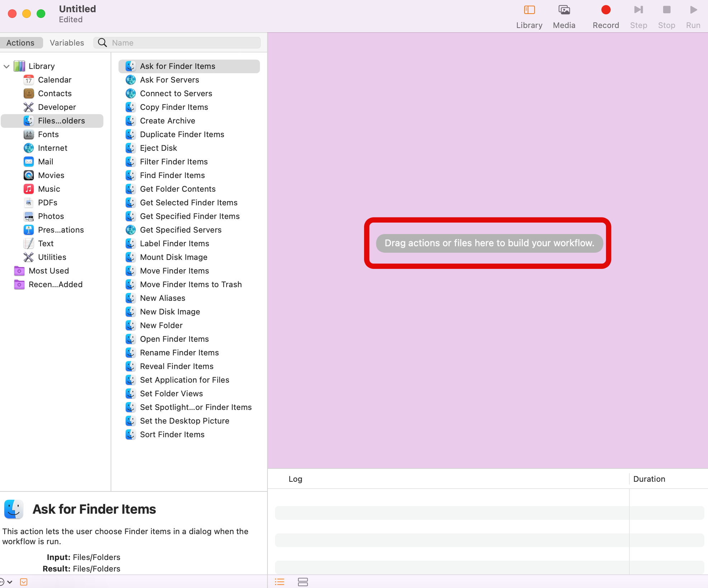Open the action options dropdown at bottom-left

click(x=6, y=582)
